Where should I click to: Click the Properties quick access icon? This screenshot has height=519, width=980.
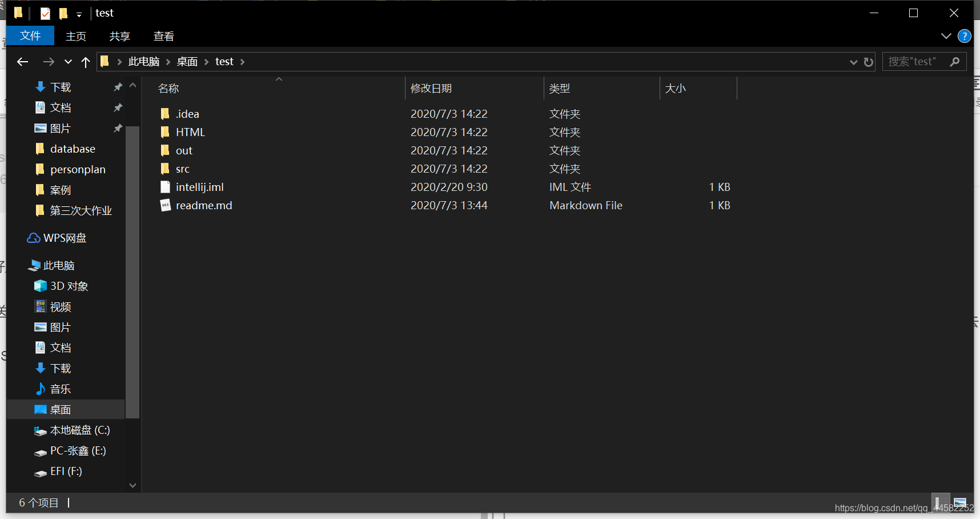pyautogui.click(x=46, y=13)
